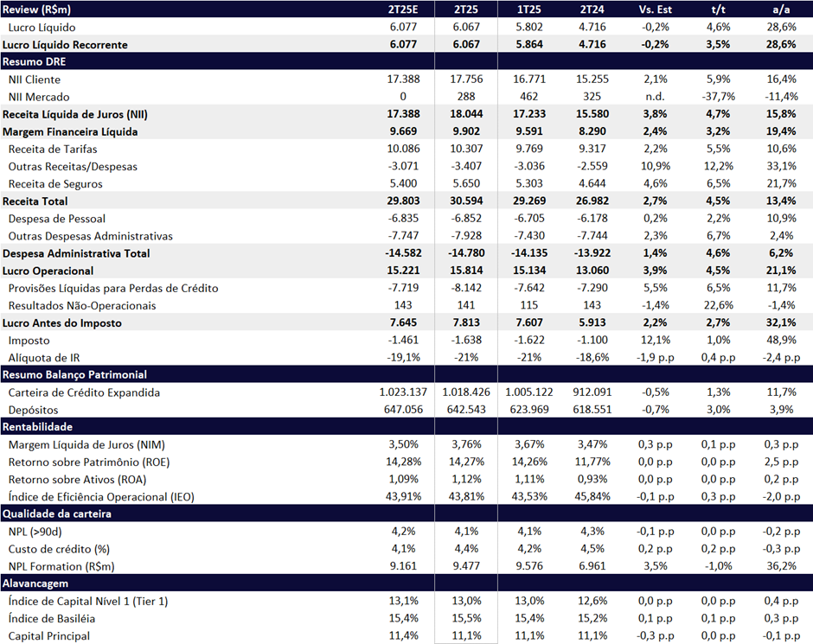Screen dimensions: 813x644
Task: Select 'Receita Líquida de Juros (NII)' label
Action: click(x=75, y=114)
